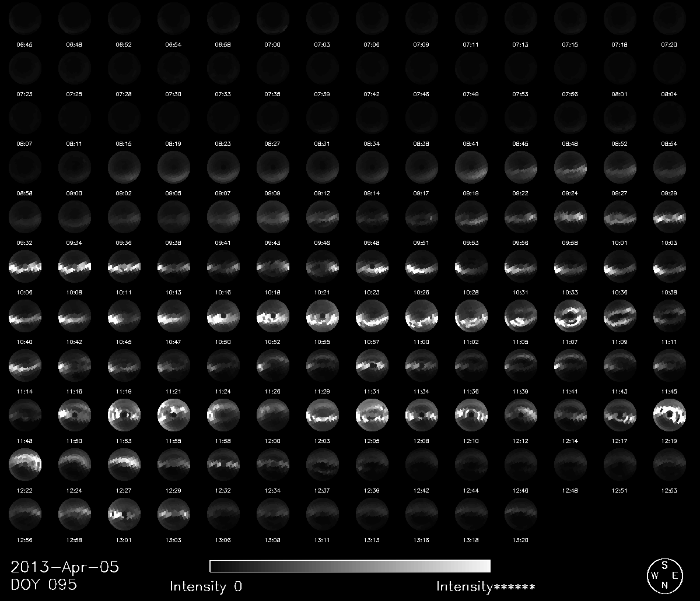Select the 12:19 all-sky image thumbnail
The image size is (700, 601).
coord(670,416)
